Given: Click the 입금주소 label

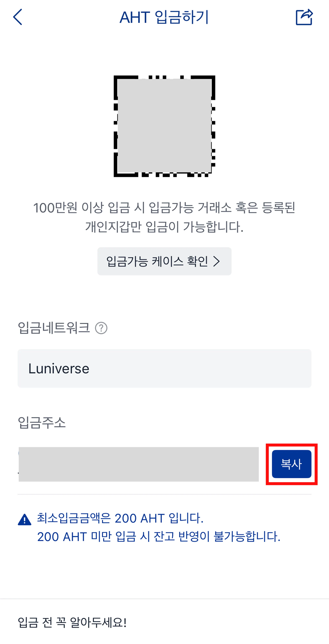Looking at the screenshot, I should tap(42, 423).
